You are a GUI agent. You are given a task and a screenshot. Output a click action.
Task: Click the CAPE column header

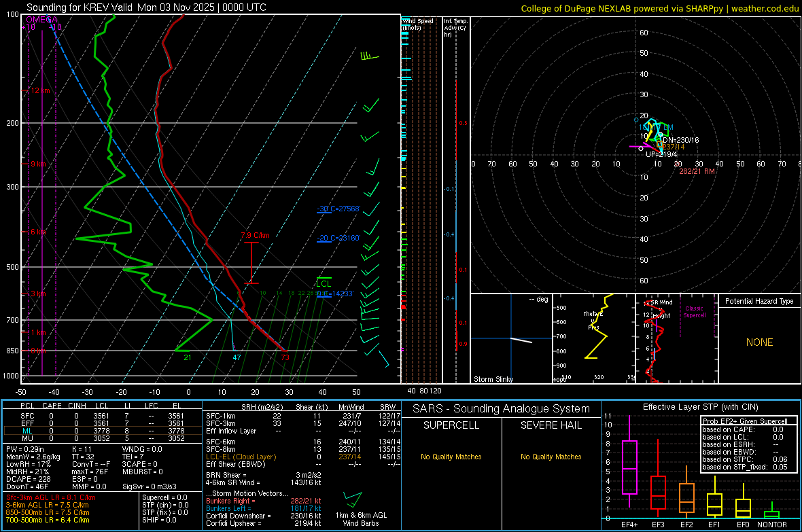point(52,406)
